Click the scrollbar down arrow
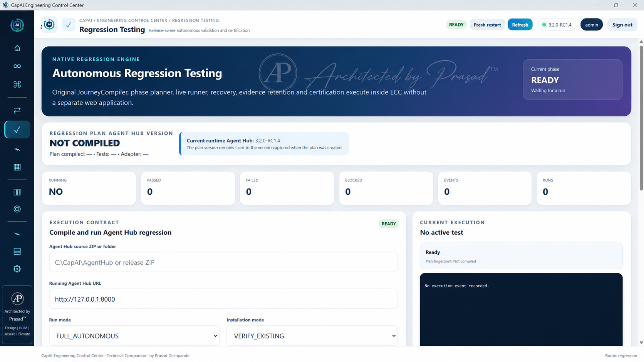Viewport: 644px width, 362px height. [x=641, y=342]
